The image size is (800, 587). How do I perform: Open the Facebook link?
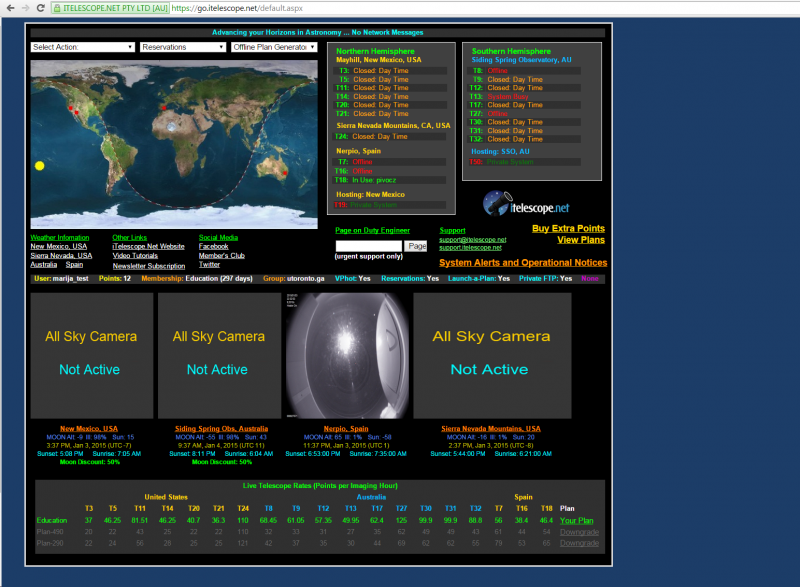tap(213, 246)
